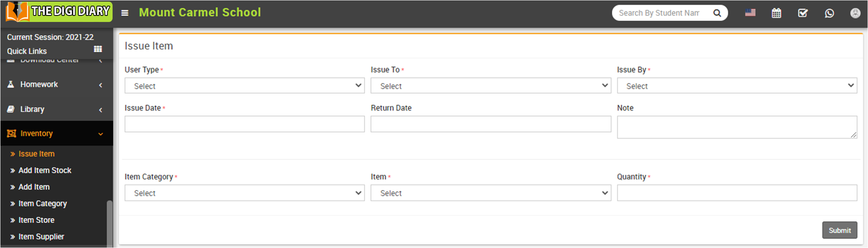This screenshot has height=248, width=868.
Task: Open the user profile avatar
Action: pyautogui.click(x=855, y=13)
